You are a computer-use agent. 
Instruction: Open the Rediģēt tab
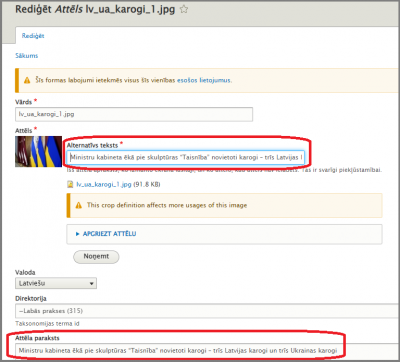[x=33, y=36]
